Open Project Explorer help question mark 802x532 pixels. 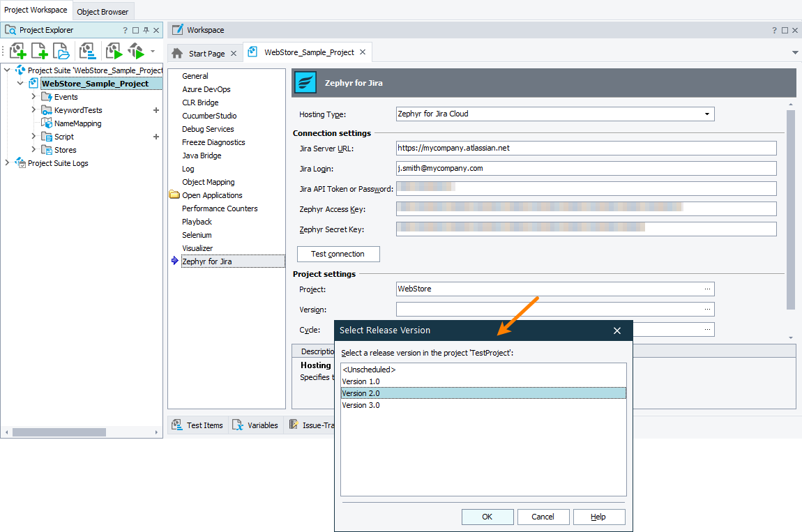click(x=126, y=30)
